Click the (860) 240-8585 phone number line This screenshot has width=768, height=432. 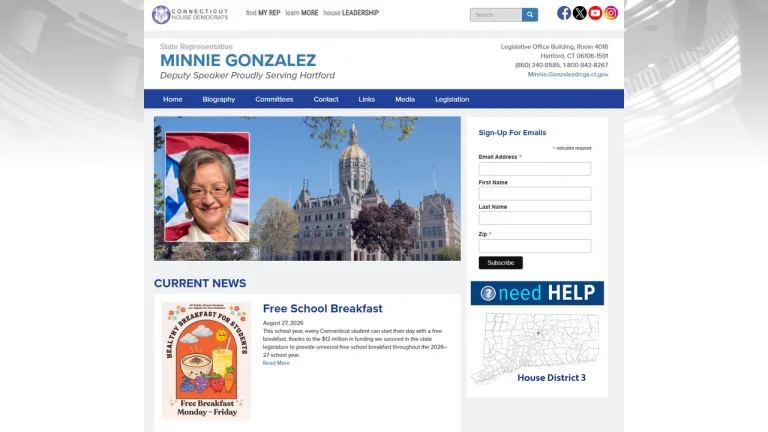click(561, 65)
